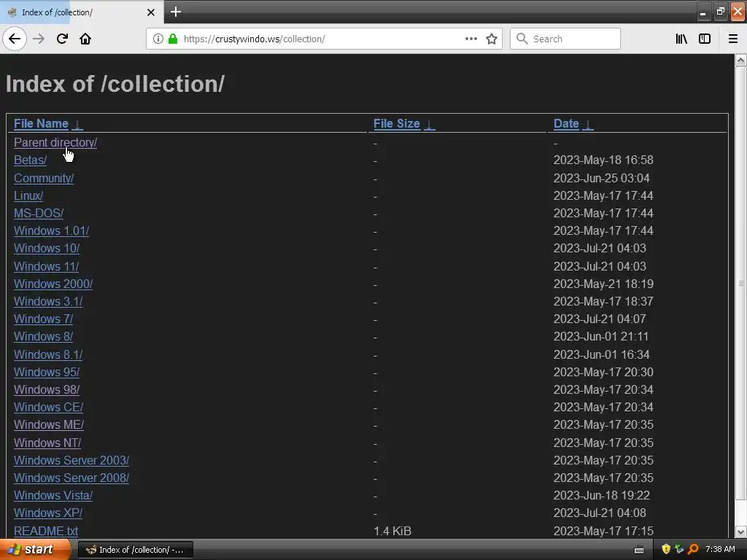The height and width of the screenshot is (560, 747).
Task: Open the Windows 8/ folder
Action: [43, 337]
